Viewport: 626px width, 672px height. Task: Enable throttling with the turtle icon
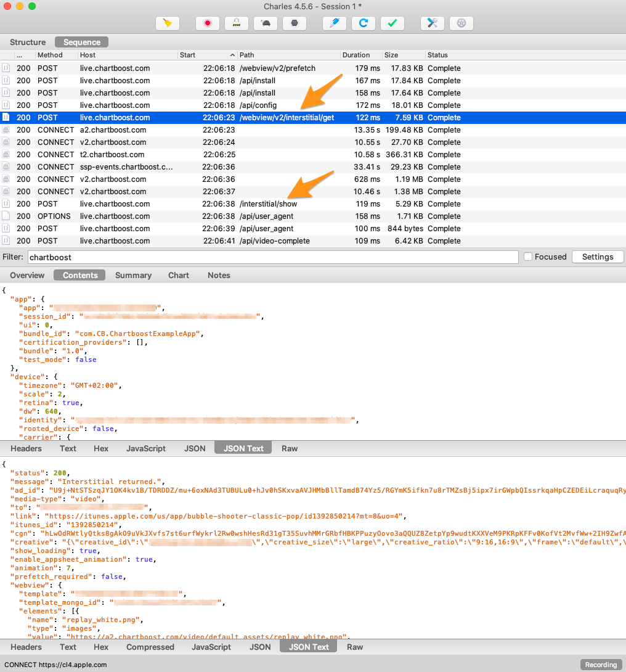pyautogui.click(x=266, y=23)
